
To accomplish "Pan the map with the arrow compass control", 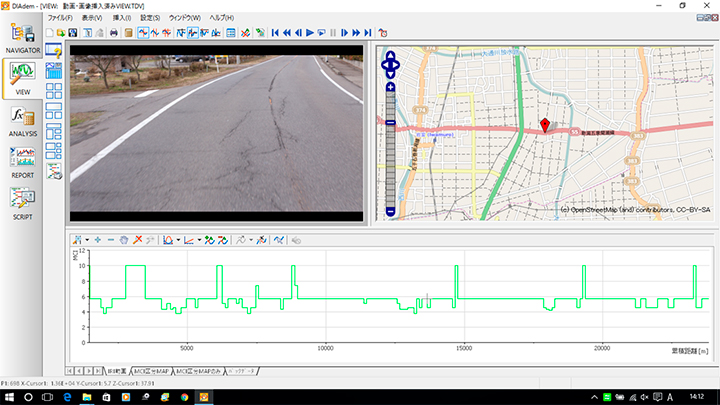I will (x=390, y=65).
